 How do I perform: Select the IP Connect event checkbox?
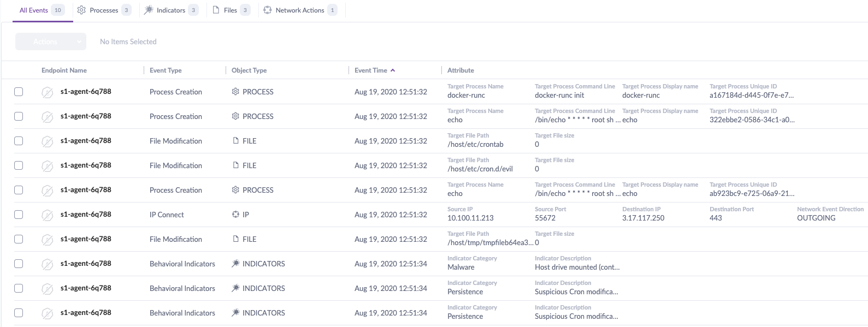pyautogui.click(x=19, y=215)
